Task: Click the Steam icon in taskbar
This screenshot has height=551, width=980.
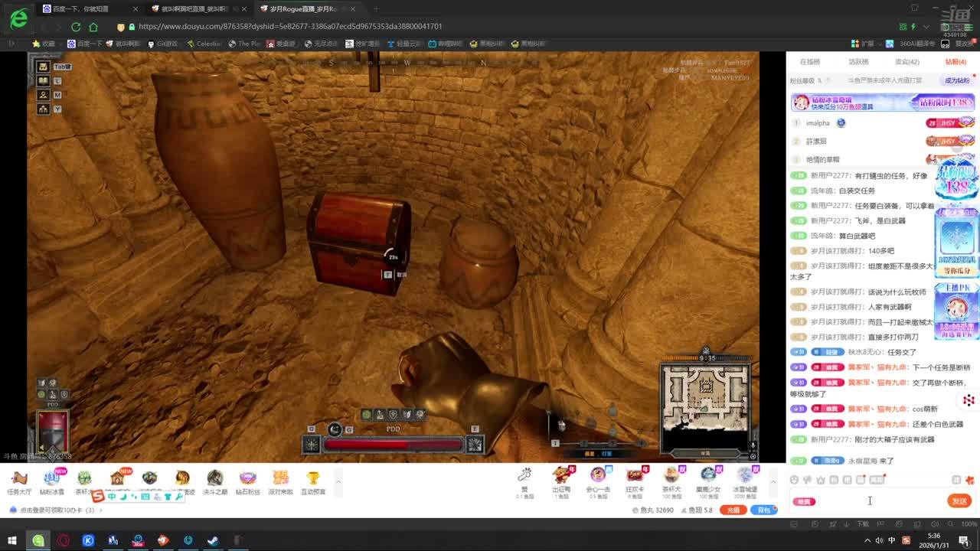Action: pos(213,540)
